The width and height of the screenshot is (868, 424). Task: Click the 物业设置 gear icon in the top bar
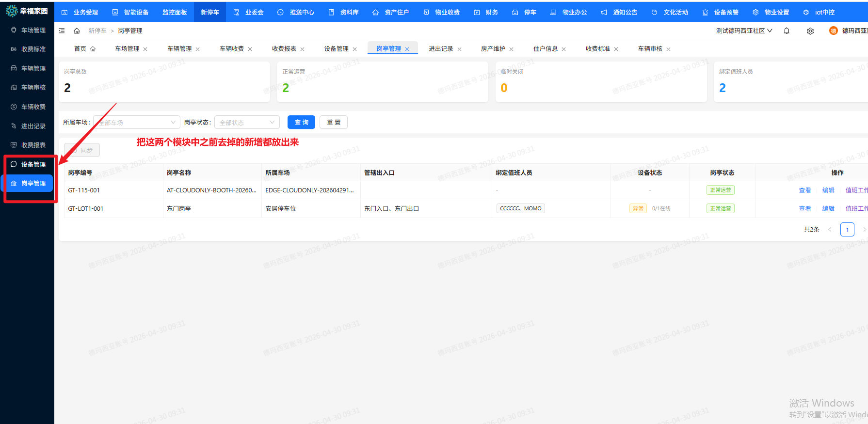click(x=755, y=12)
